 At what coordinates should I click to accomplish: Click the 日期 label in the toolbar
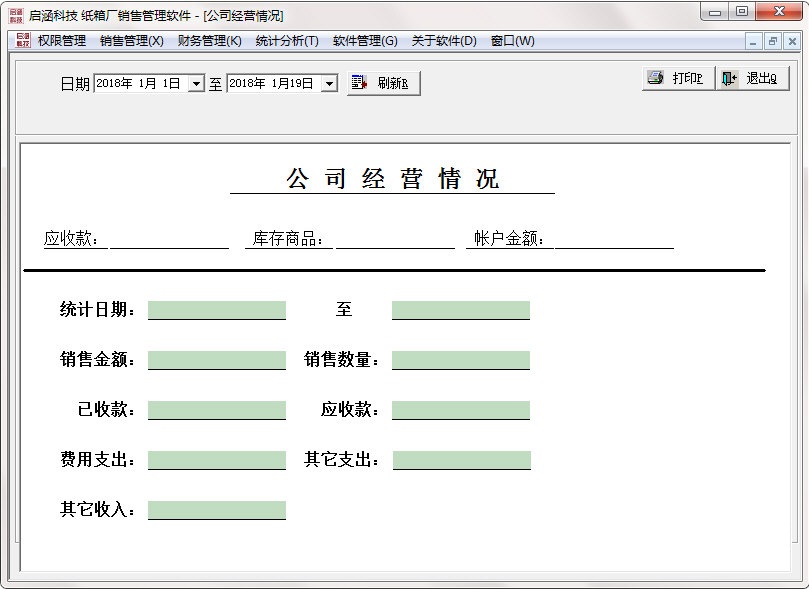tap(75, 84)
